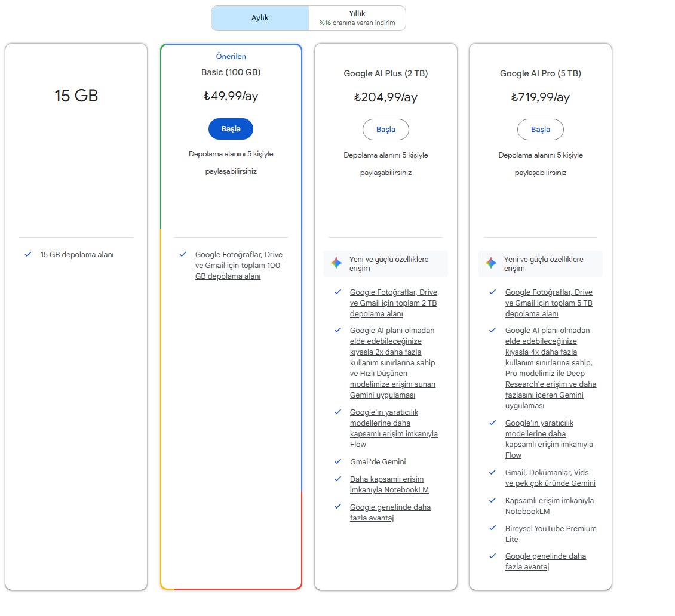Click Google AI Plus (2 TB) title
Viewport: 675px width, 616px height.
point(386,73)
